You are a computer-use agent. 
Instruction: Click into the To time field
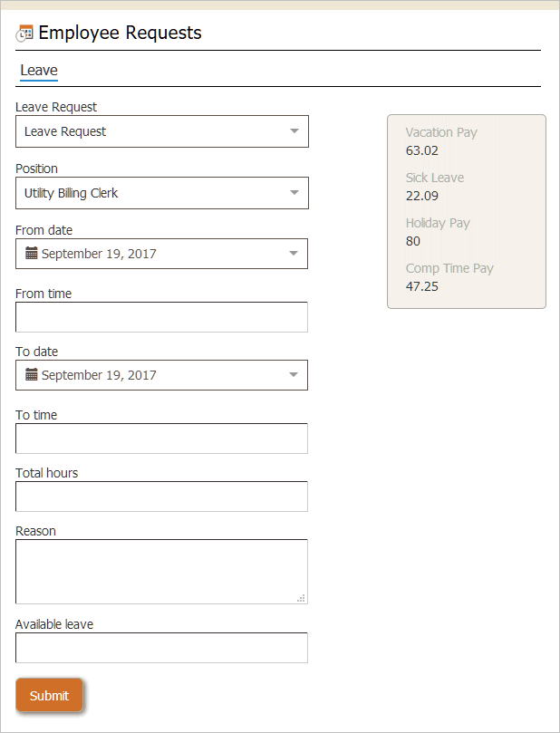(161, 439)
